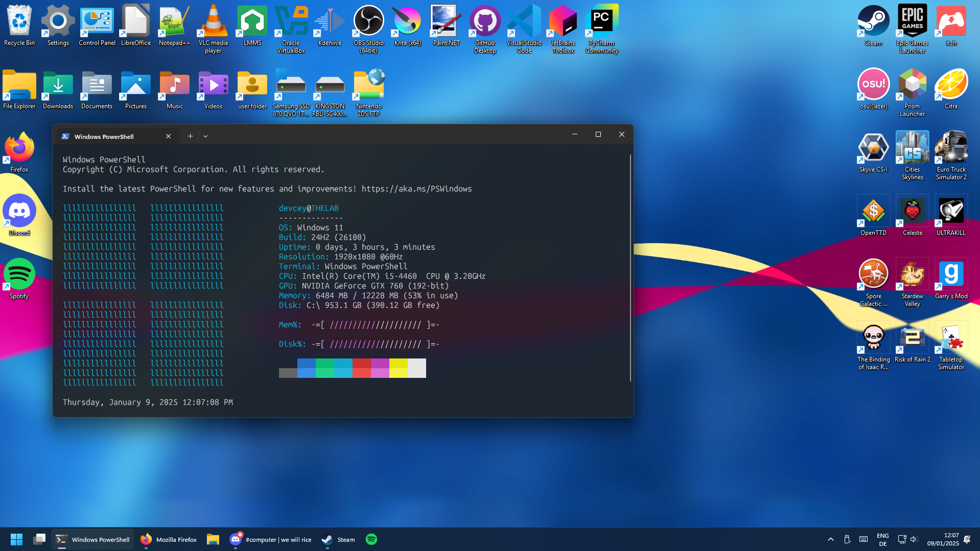
Task: Select the Kdenlive desktop shortcut
Action: (330, 26)
